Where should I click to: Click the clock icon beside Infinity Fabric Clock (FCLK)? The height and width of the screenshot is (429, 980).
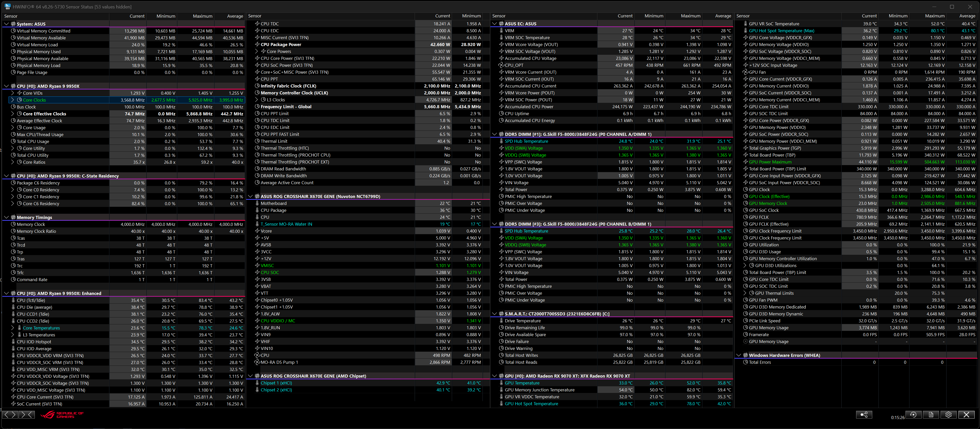(x=257, y=86)
